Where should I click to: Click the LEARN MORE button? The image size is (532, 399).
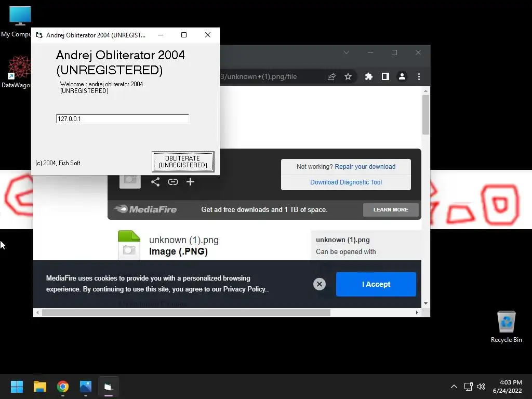(391, 210)
